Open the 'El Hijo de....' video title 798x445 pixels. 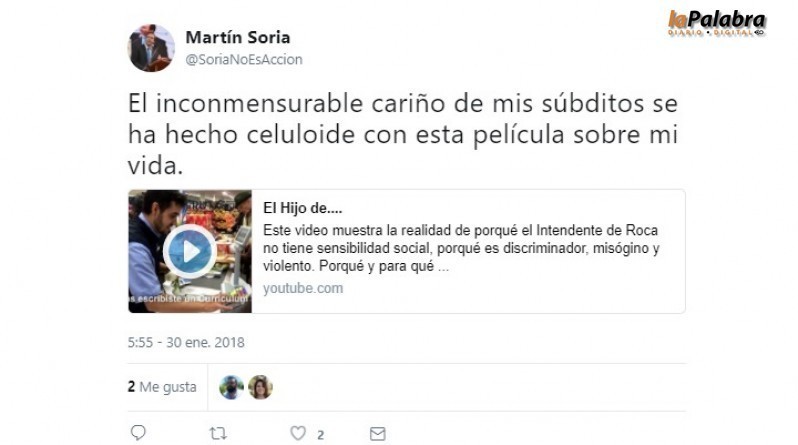pos(302,208)
